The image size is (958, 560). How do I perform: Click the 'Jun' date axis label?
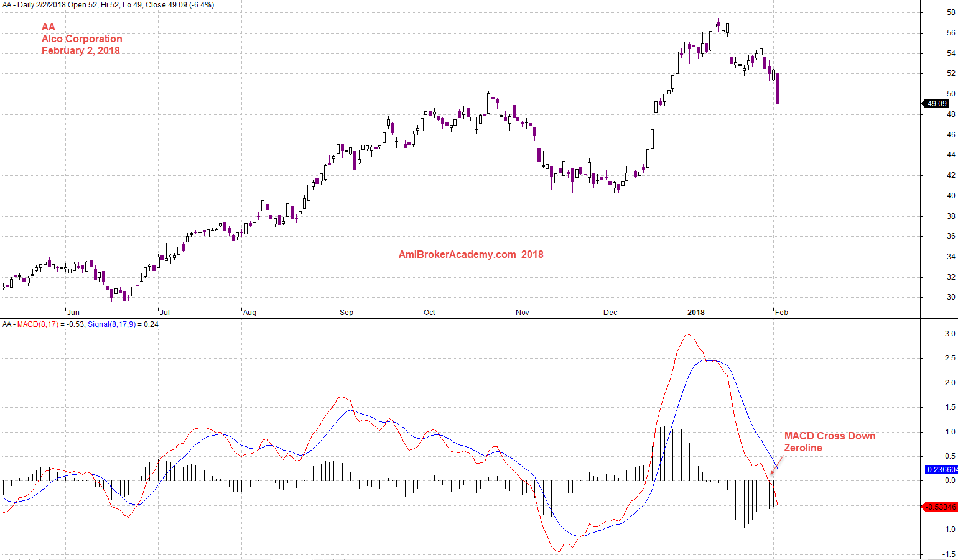(x=73, y=313)
